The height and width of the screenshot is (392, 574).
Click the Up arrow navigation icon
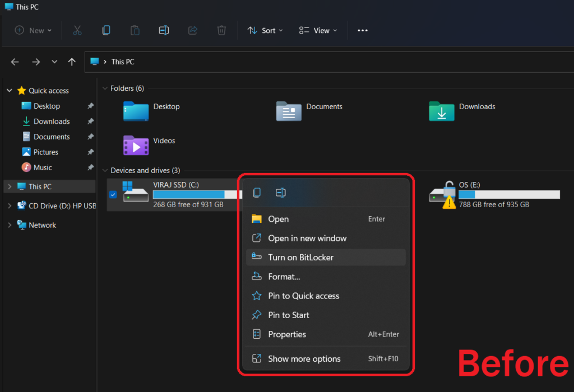click(72, 62)
